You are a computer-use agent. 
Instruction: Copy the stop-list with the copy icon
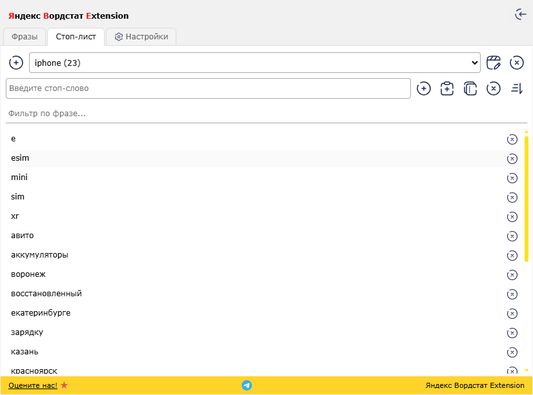[470, 88]
